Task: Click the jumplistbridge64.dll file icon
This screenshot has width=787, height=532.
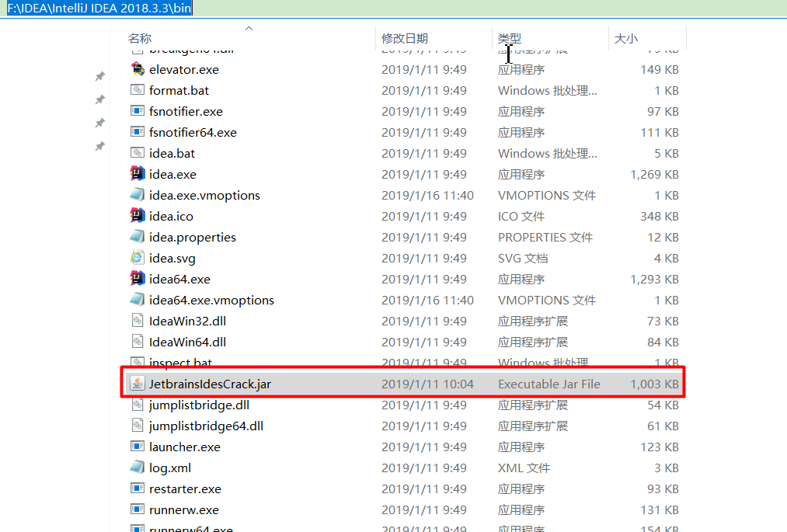Action: point(138,426)
